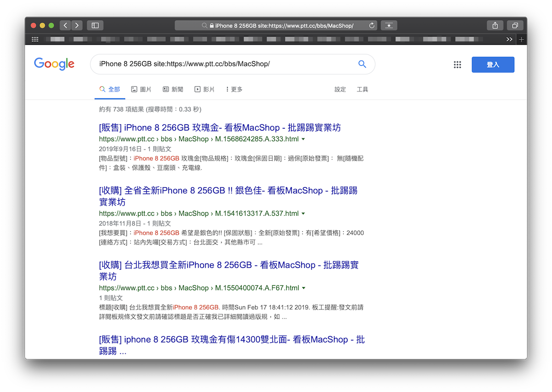Click the result count text 約有 738 項結果

121,109
